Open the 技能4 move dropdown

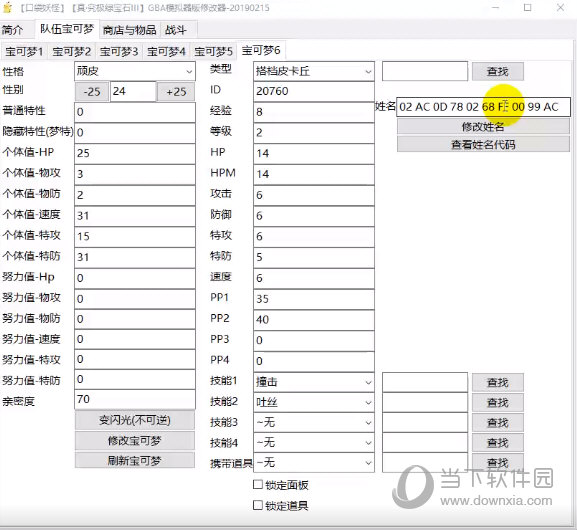pyautogui.click(x=314, y=442)
